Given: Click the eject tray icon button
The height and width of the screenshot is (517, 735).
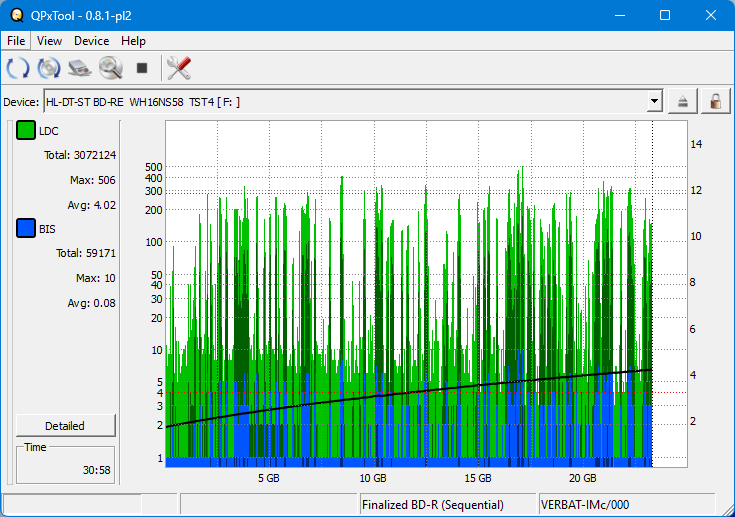Looking at the screenshot, I should point(682,102).
